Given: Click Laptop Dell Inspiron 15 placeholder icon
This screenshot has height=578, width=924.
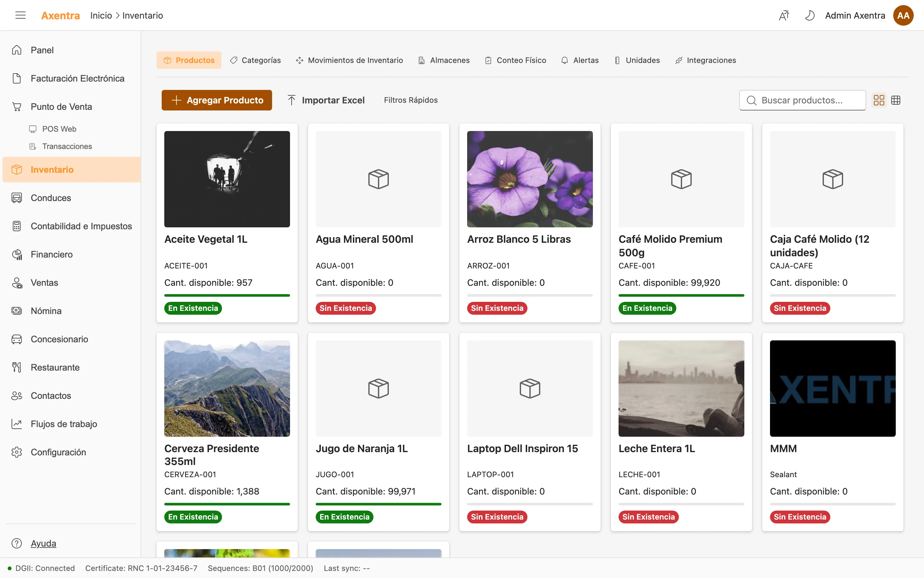Looking at the screenshot, I should [530, 389].
